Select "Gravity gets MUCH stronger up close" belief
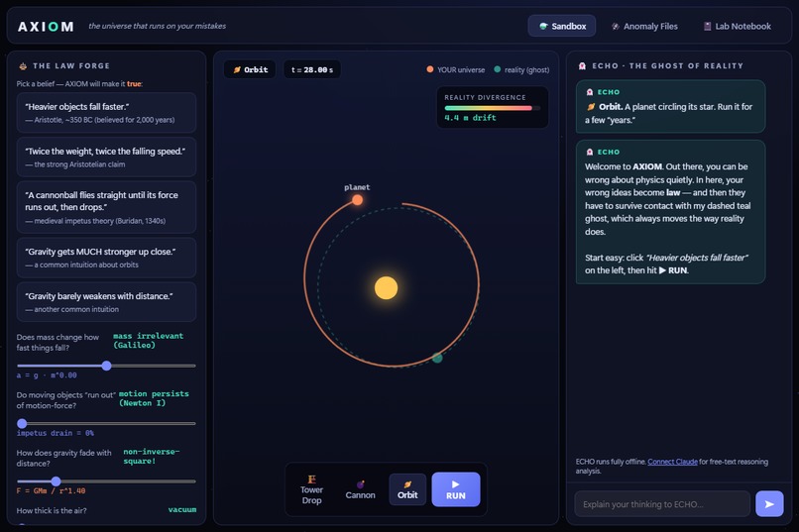Viewport: 799px width, 532px height. (x=106, y=258)
